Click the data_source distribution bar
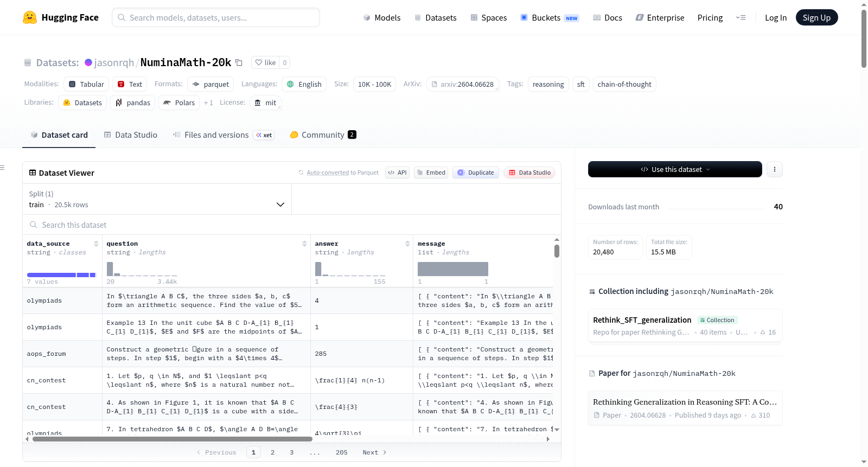Image resolution: width=868 pixels, height=467 pixels. (61, 275)
